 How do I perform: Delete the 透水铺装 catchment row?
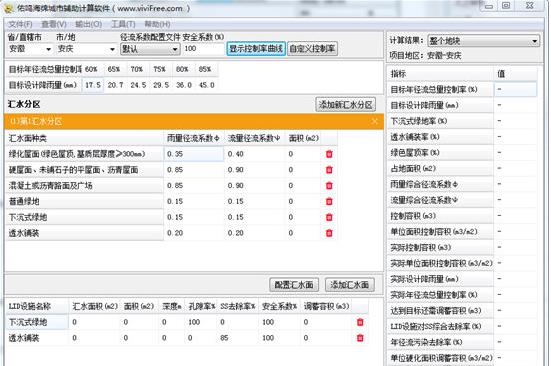point(329,233)
